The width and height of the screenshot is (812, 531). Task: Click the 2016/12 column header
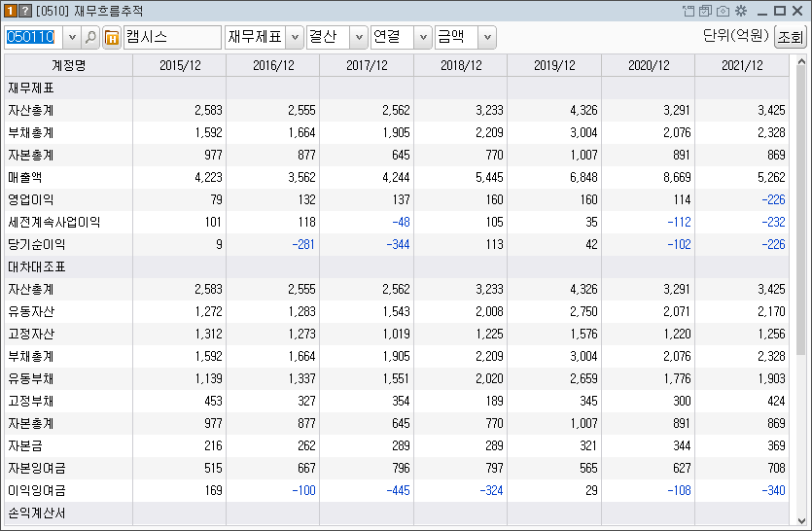pyautogui.click(x=273, y=66)
